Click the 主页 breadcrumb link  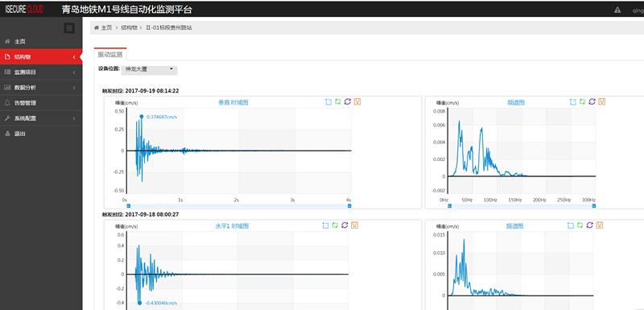tap(107, 28)
